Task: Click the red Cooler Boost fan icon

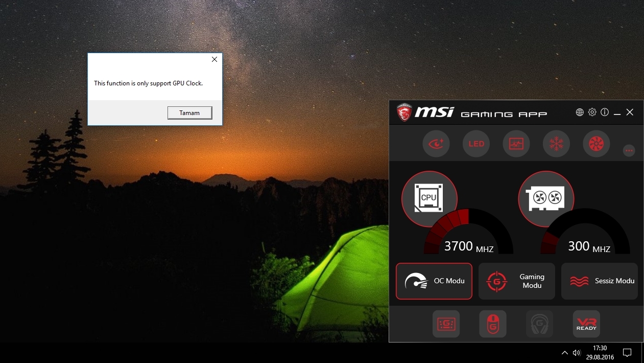Action: [x=596, y=144]
